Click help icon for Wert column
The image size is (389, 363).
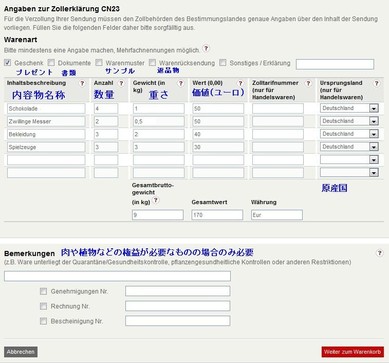(240, 83)
